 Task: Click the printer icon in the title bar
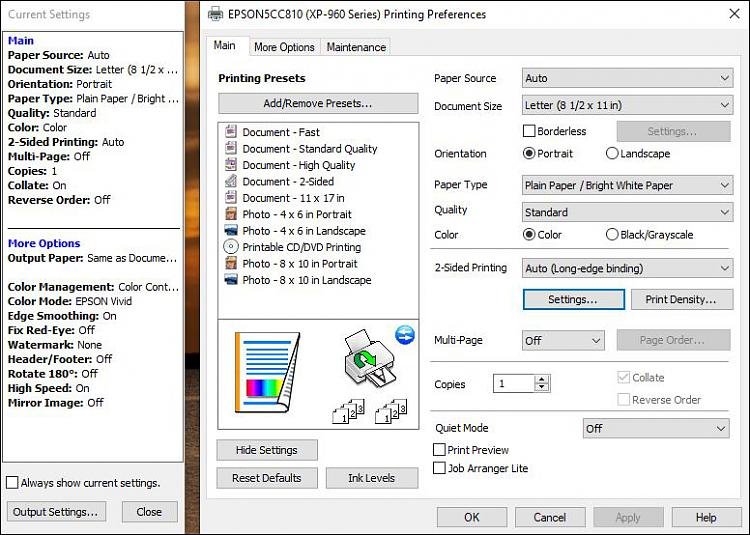coord(215,14)
